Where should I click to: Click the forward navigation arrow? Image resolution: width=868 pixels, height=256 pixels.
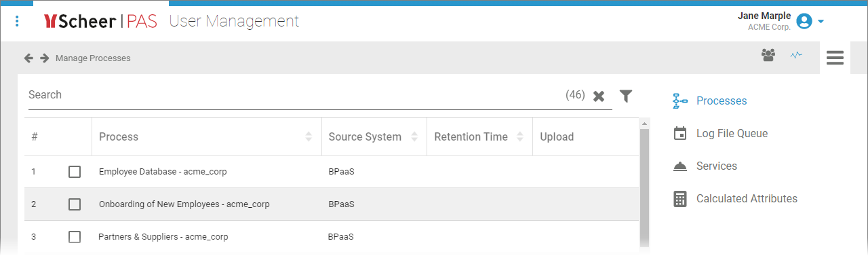point(45,58)
